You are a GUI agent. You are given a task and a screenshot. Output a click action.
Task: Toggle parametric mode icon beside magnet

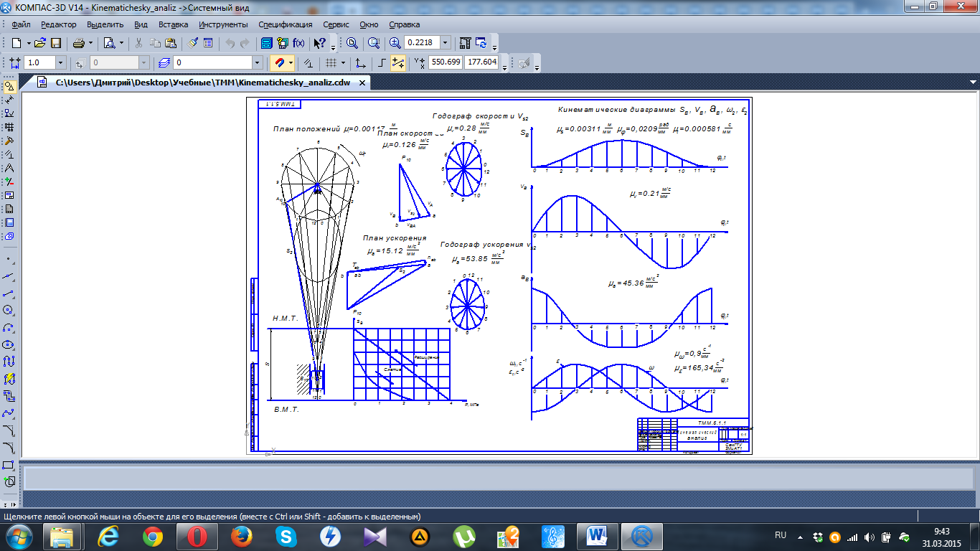[x=308, y=62]
